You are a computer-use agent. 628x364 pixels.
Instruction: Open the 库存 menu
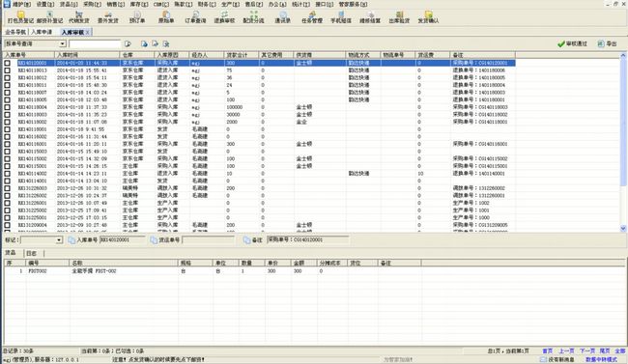[x=138, y=4]
